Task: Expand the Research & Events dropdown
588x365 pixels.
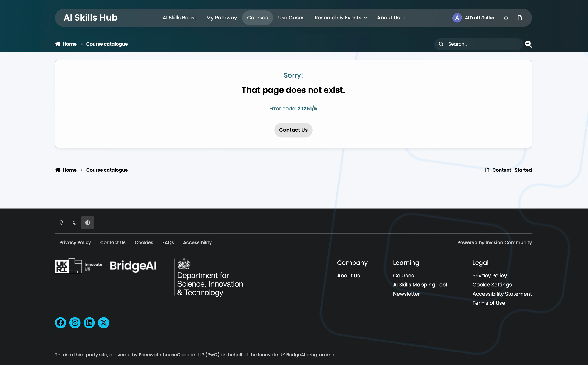Action: point(340,18)
